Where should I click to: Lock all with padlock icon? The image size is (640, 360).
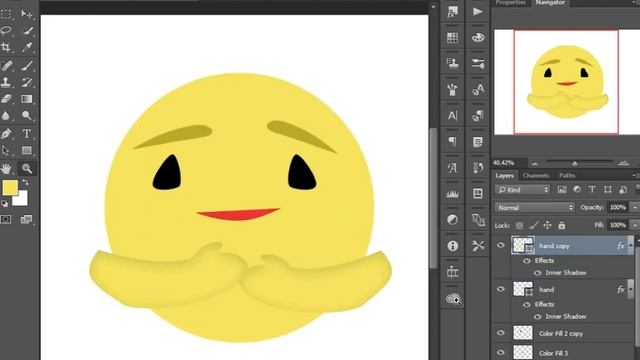[x=562, y=225]
